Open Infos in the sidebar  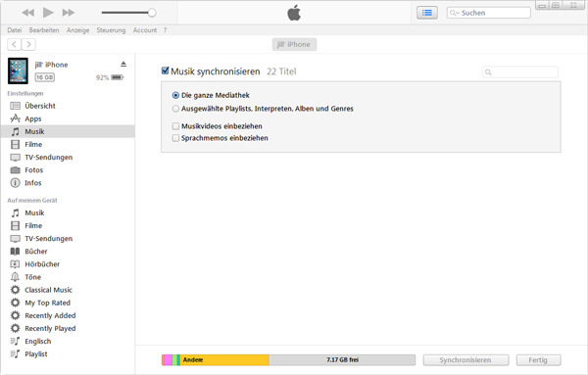point(68,183)
